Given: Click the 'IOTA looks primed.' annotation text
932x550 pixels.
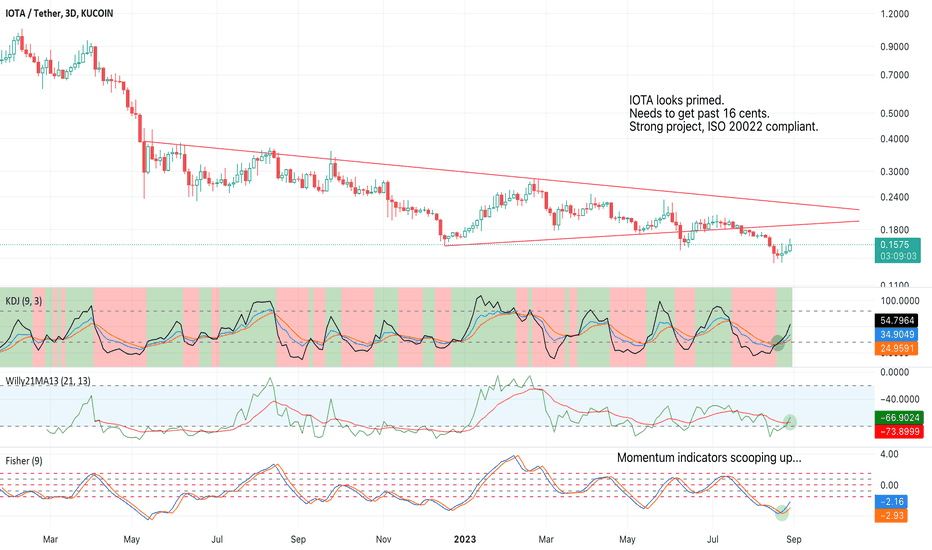Looking at the screenshot, I should point(676,100).
